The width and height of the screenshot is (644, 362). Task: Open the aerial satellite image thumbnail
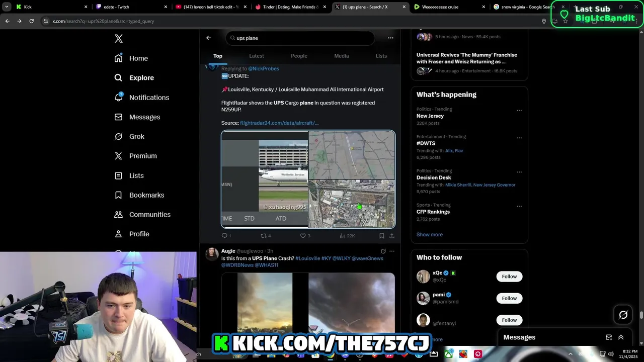(x=352, y=204)
